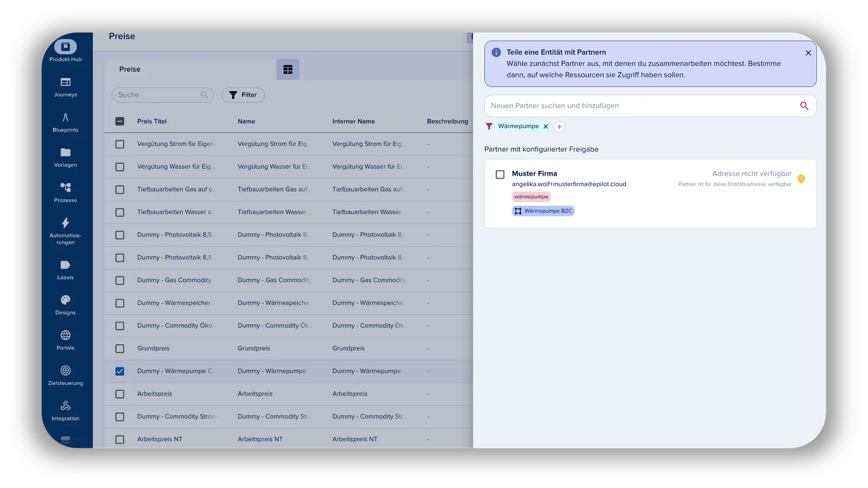Tick the Dummy - Gas Commodity checkbox
This screenshot has height=488, width=868.
click(120, 281)
